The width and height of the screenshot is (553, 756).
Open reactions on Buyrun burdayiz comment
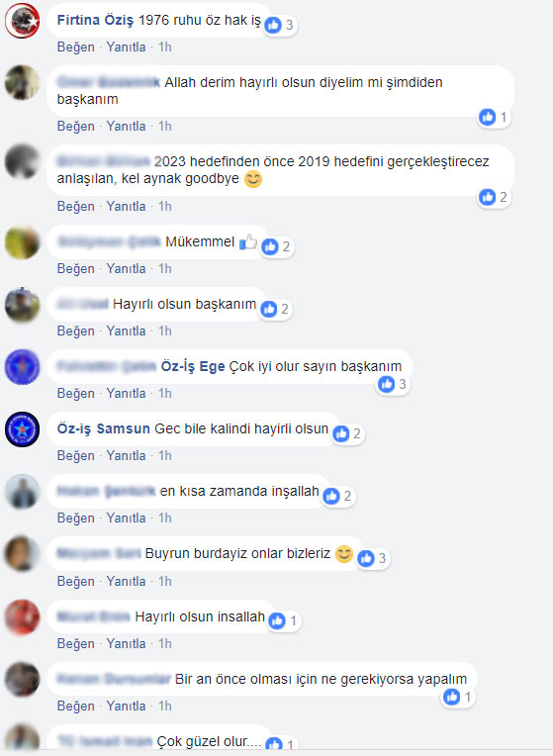374,558
